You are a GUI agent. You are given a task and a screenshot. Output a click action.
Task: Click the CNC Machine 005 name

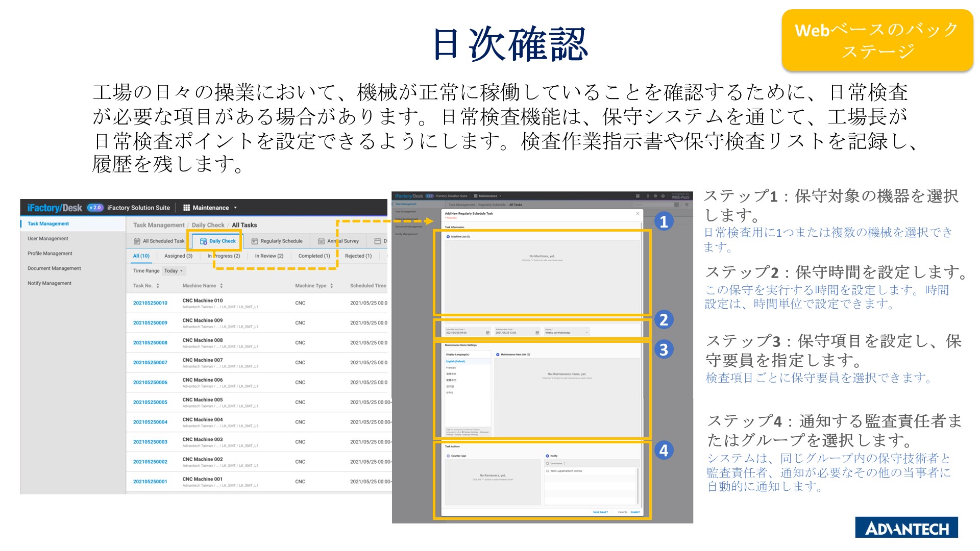coord(203,400)
